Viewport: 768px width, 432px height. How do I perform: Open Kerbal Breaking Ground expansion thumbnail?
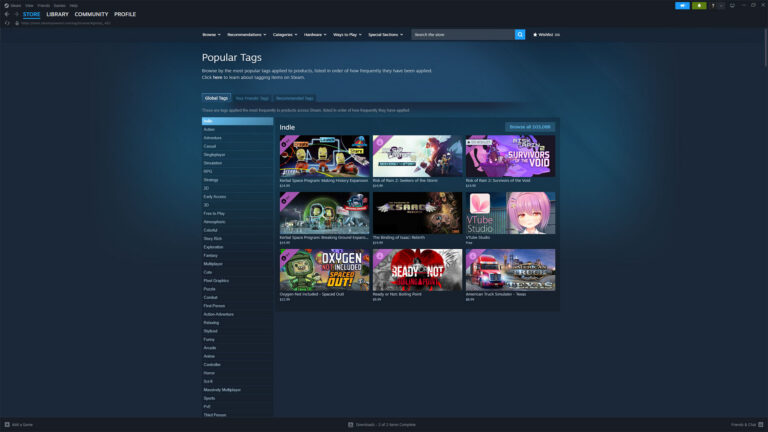click(324, 213)
